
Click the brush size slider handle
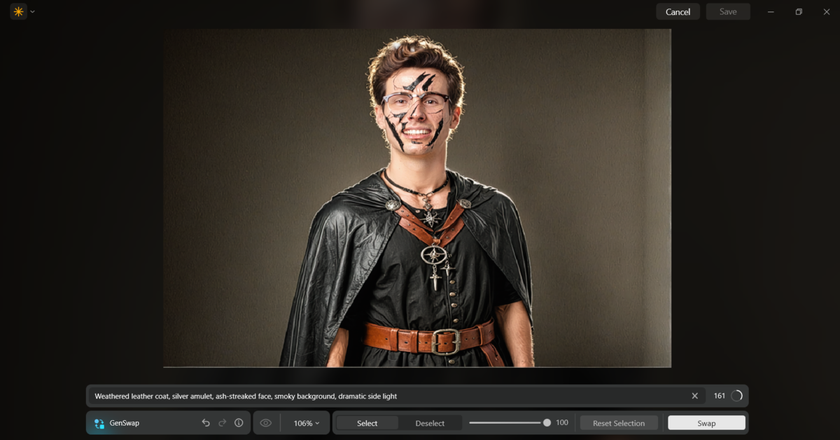click(547, 423)
